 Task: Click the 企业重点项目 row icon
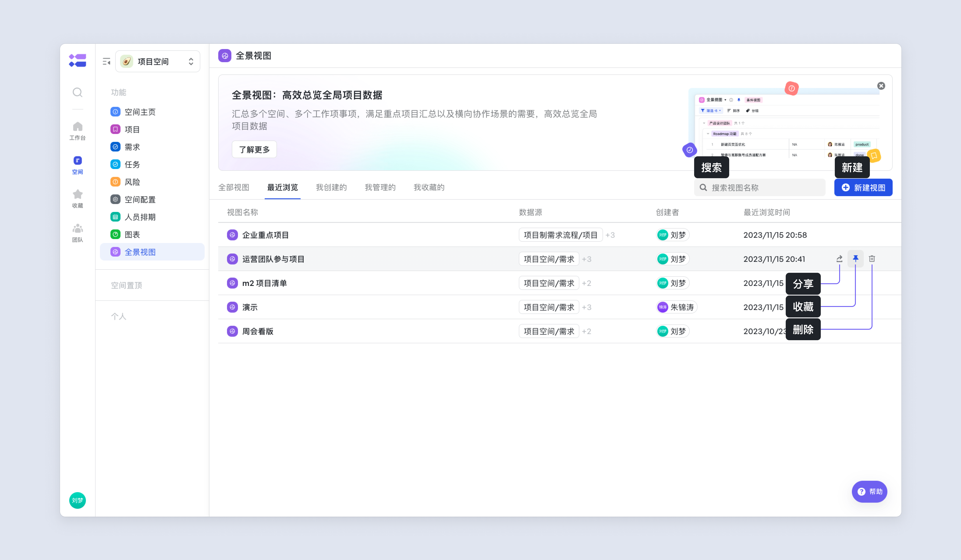(x=232, y=235)
